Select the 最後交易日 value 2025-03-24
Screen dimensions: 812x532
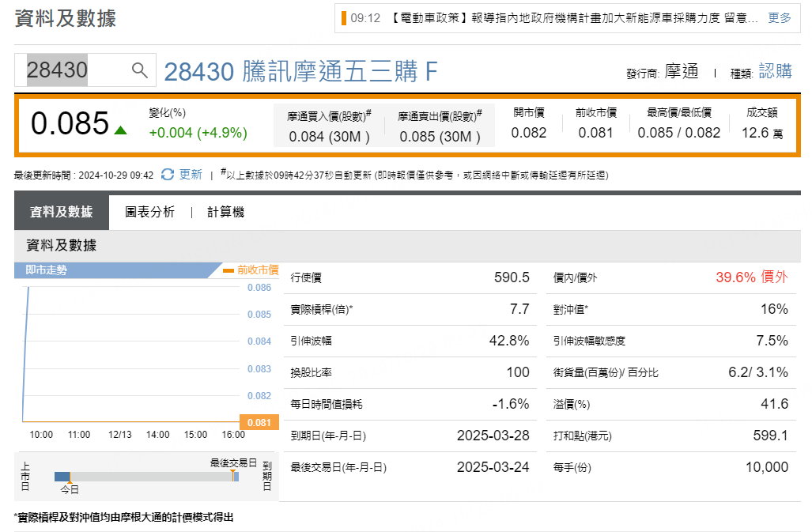pos(493,467)
